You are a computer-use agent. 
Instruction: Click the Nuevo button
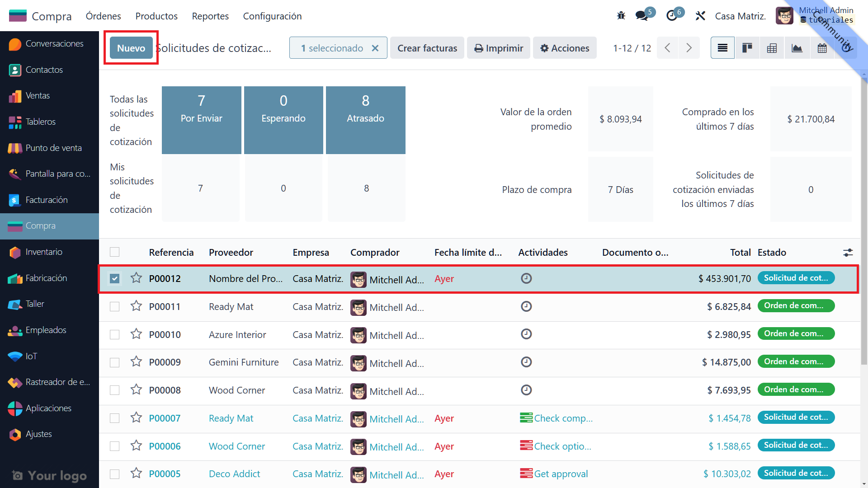[131, 48]
